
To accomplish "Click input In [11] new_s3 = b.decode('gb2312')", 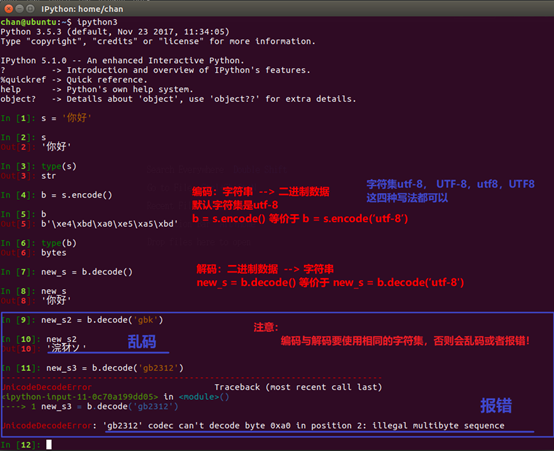I will [92, 368].
